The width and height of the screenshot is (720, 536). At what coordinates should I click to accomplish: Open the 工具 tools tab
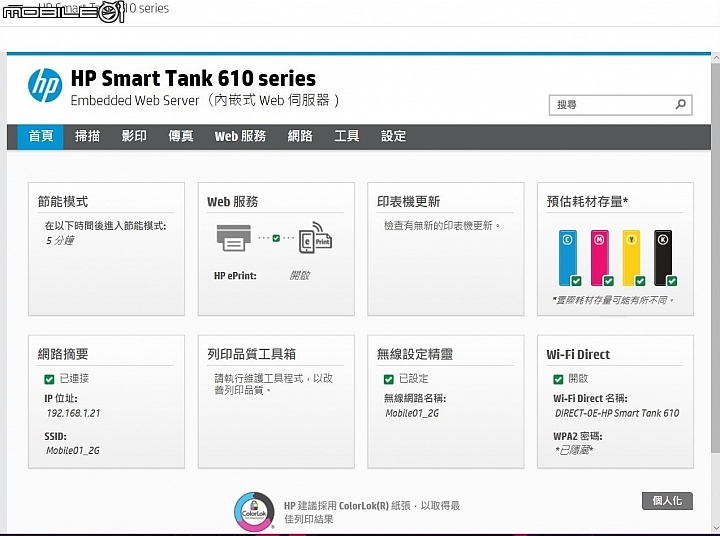(x=347, y=136)
